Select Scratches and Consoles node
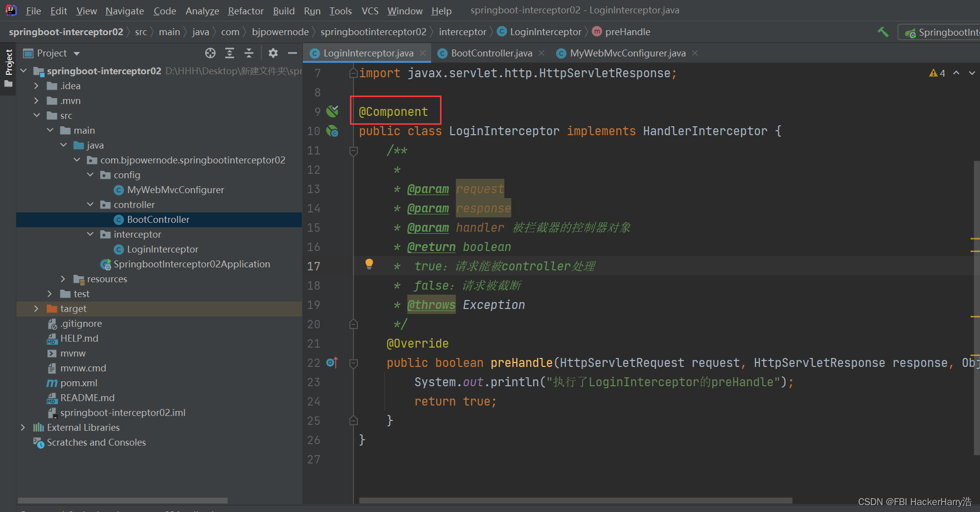The height and width of the screenshot is (512, 980). [x=96, y=442]
